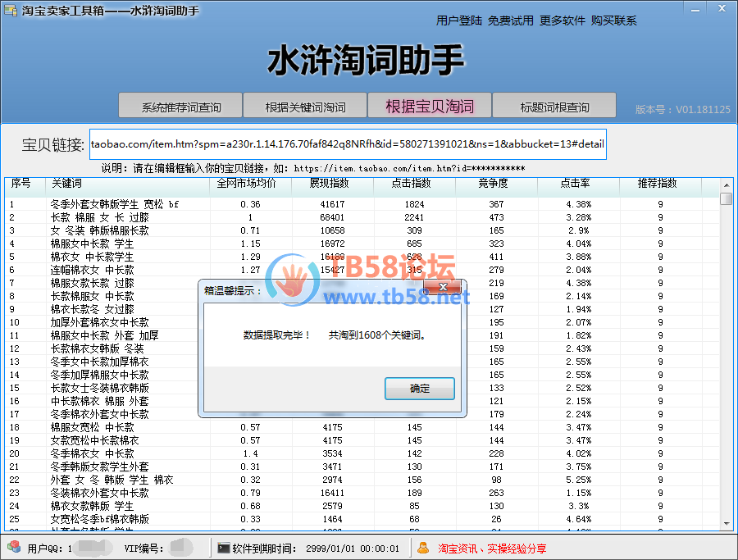The height and width of the screenshot is (560, 738).
Task: Confirm the dialog with 确定
Action: pyautogui.click(x=419, y=389)
